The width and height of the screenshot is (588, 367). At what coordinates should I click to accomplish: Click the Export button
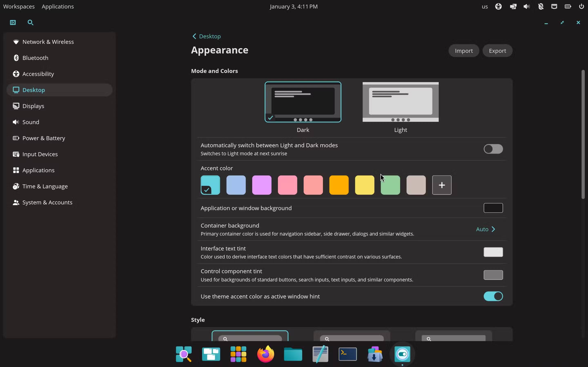(x=497, y=51)
